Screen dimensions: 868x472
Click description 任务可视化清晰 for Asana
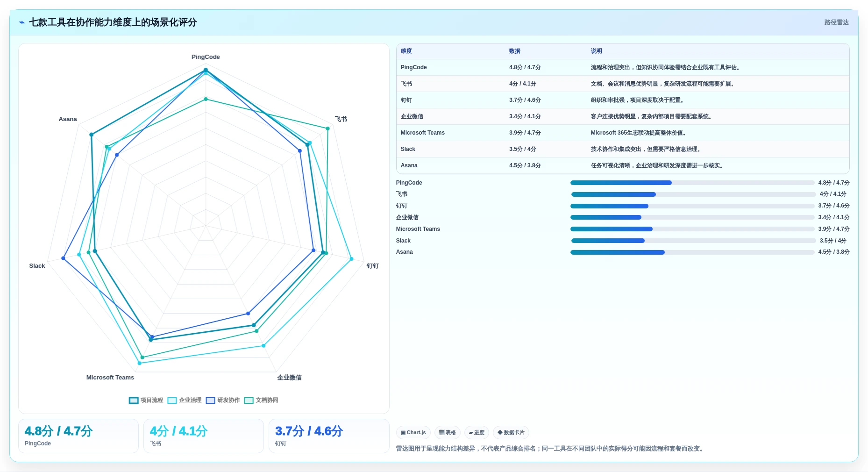click(657, 165)
